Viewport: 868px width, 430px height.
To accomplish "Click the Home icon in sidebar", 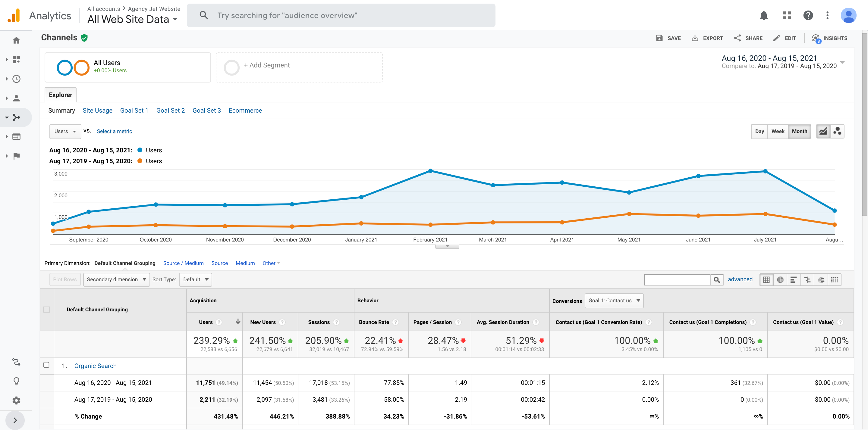I will pyautogui.click(x=16, y=40).
